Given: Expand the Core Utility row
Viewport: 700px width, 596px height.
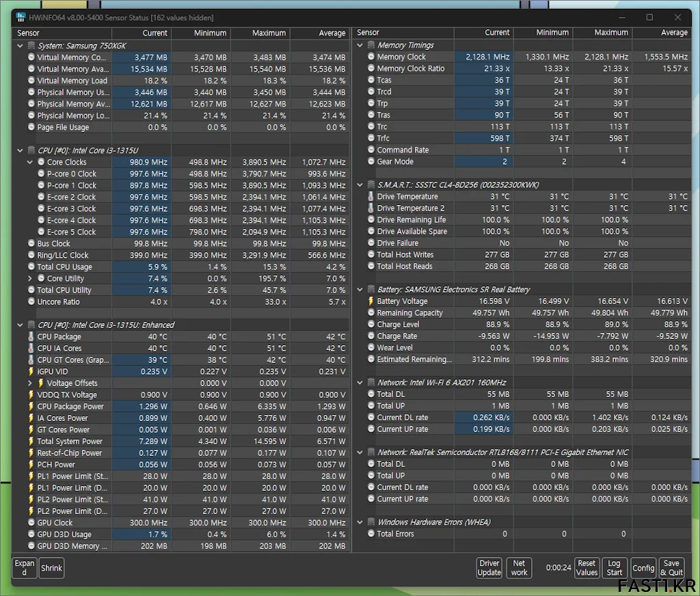Looking at the screenshot, I should [30, 279].
